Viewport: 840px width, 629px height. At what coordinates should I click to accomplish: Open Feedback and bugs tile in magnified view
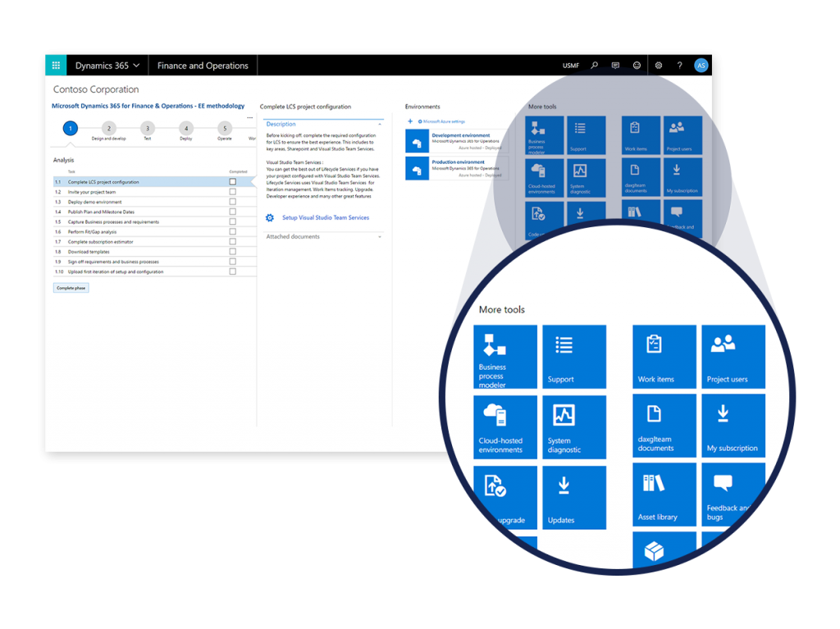(x=733, y=495)
